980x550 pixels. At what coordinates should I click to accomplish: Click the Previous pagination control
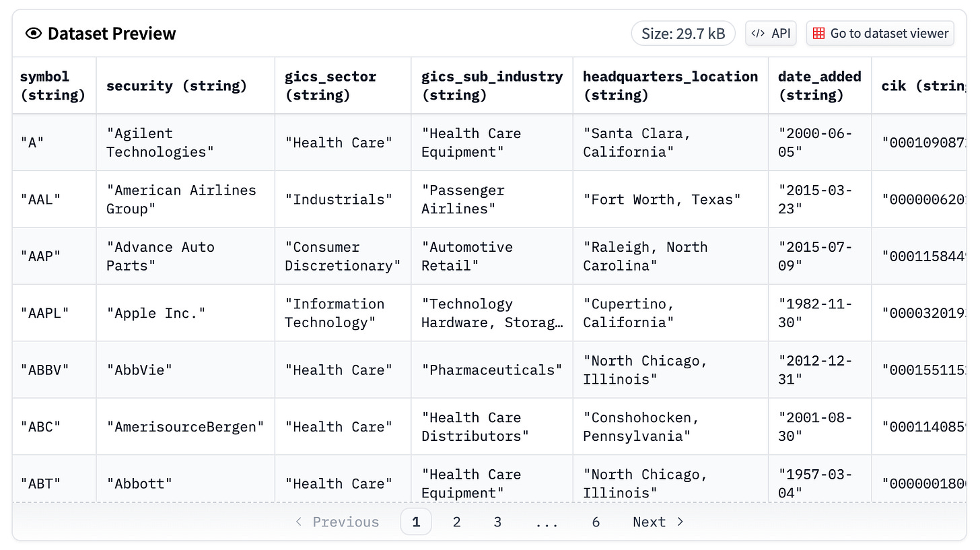pos(345,522)
